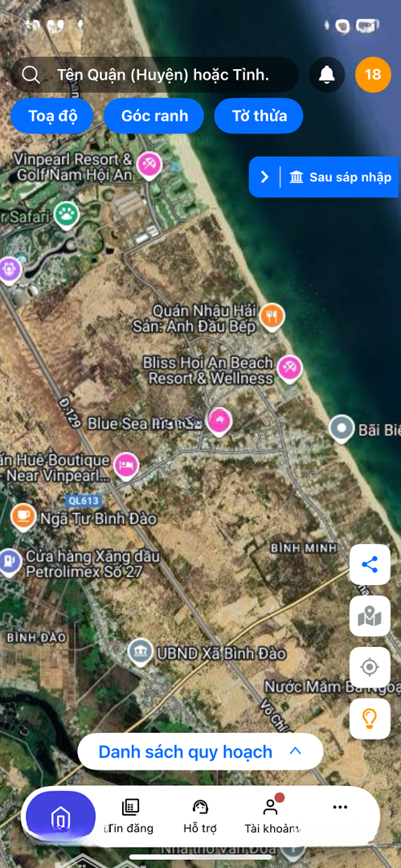Expand the Danh sách quy hoạch list
The width and height of the screenshot is (401, 868).
(200, 751)
